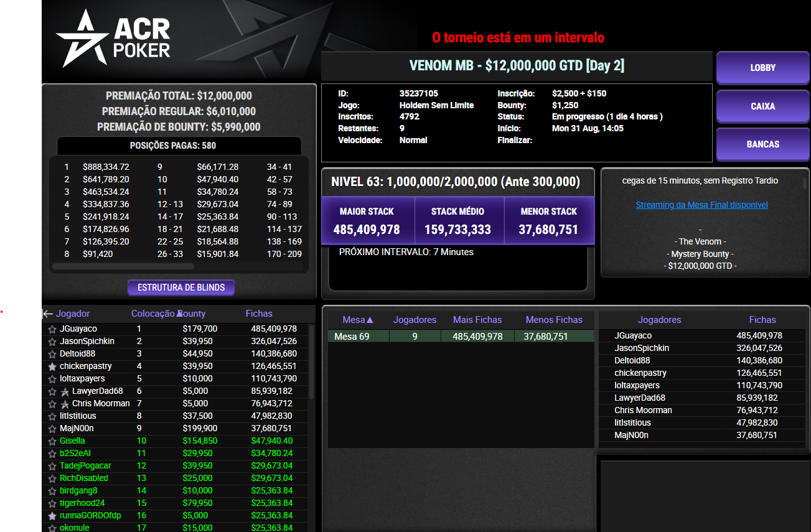Star TadejPogacar as a favorite player
This screenshot has width=811, height=532.
52,466
